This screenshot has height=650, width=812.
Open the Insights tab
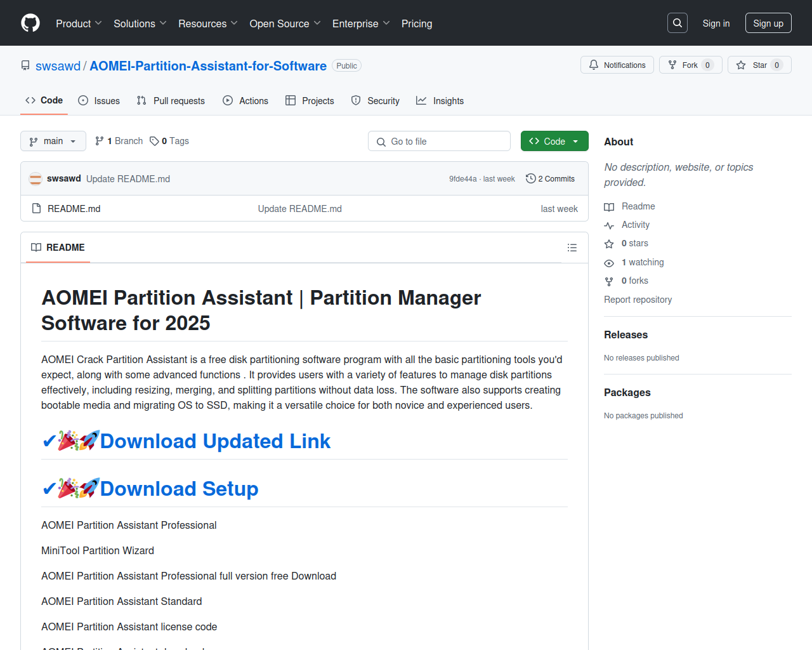(x=440, y=100)
